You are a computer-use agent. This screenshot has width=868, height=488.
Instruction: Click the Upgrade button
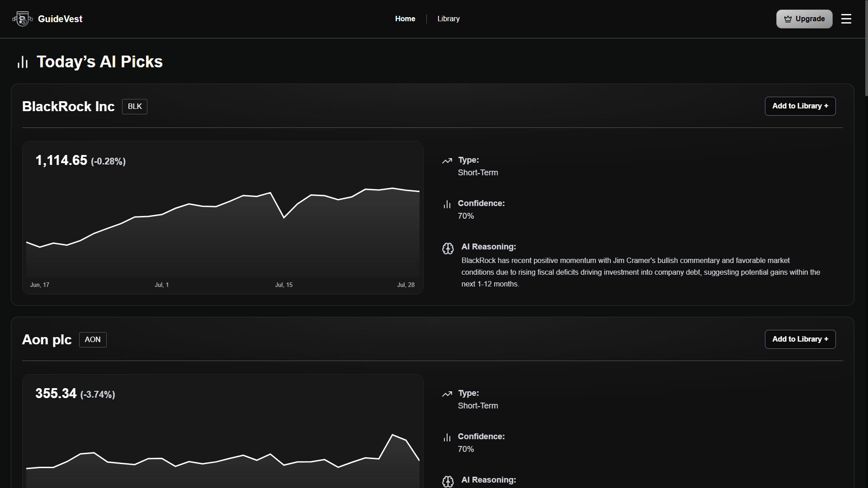[804, 19]
